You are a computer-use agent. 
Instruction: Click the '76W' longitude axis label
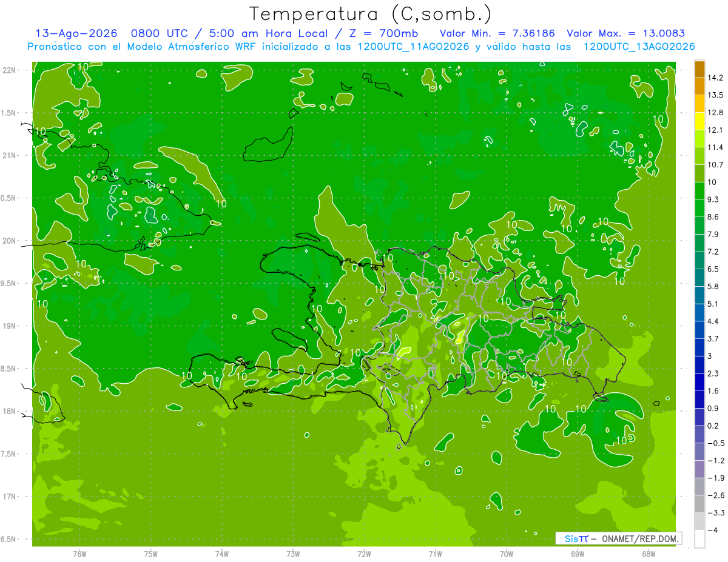tap(79, 554)
